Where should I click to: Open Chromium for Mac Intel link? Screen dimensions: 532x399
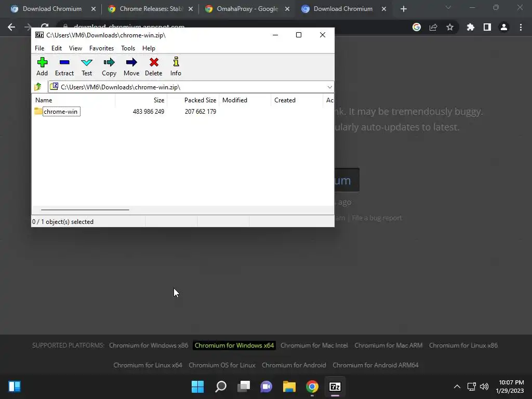click(x=314, y=345)
